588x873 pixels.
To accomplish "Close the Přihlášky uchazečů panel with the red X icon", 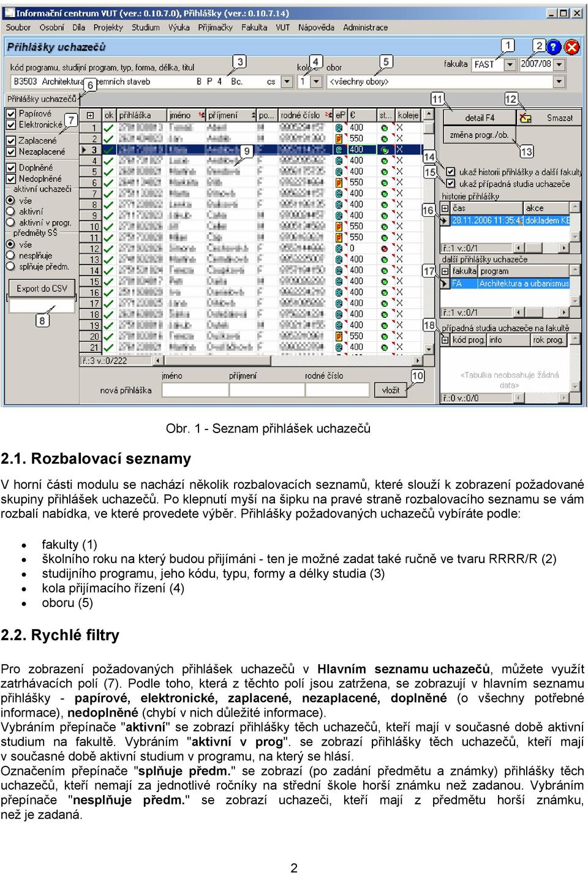I will click(x=571, y=47).
